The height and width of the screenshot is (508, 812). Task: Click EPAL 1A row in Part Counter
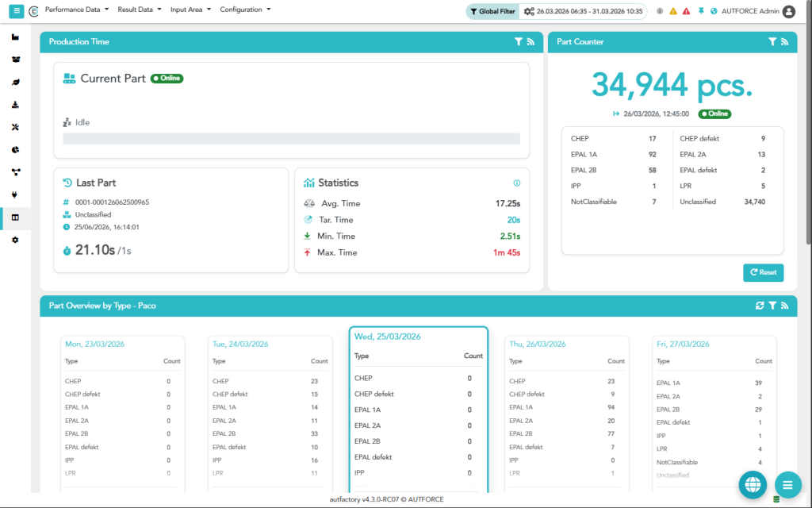(613, 155)
